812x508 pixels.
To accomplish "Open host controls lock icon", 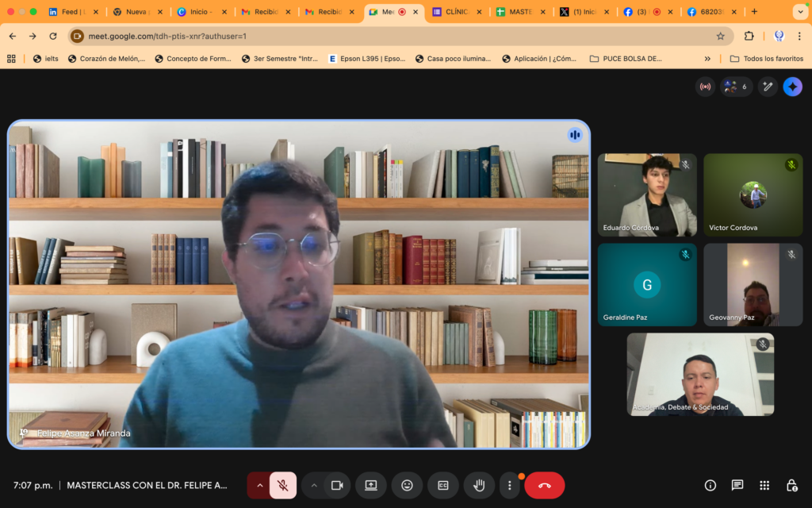I will click(x=791, y=485).
